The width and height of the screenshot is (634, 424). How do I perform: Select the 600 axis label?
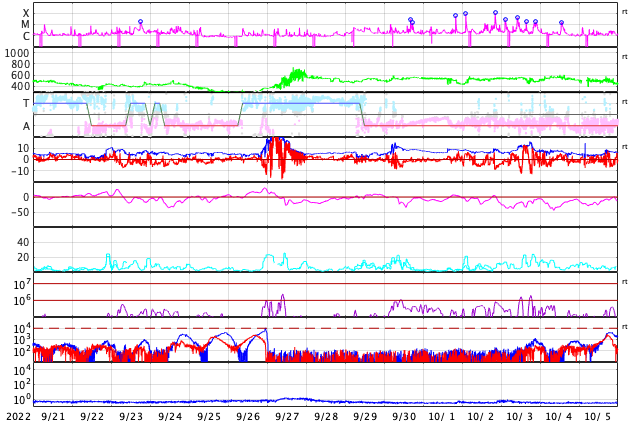21,75
